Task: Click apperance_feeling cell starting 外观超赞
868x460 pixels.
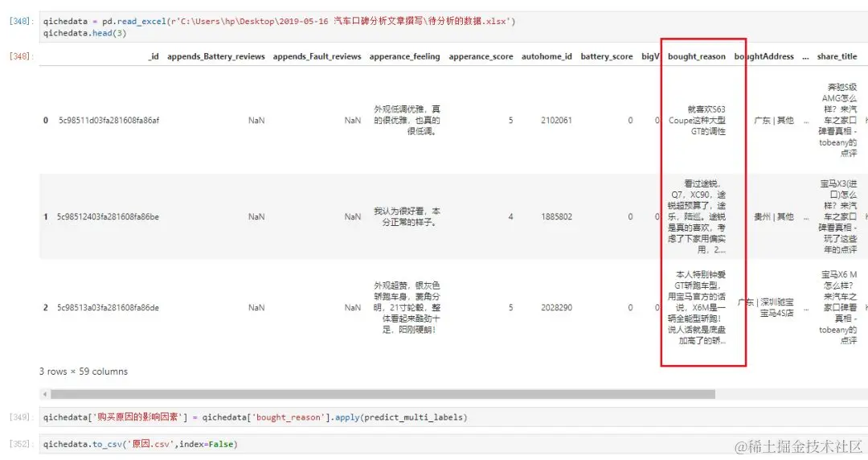Action: (407, 307)
